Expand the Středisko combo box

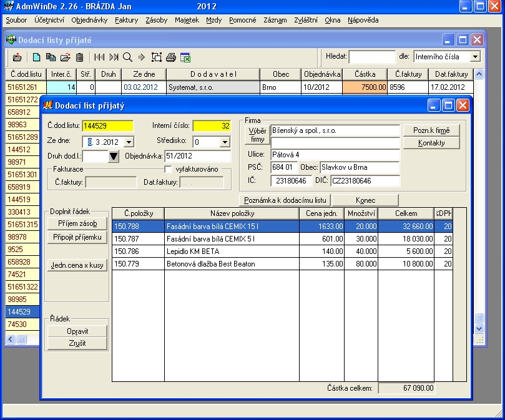(x=225, y=142)
